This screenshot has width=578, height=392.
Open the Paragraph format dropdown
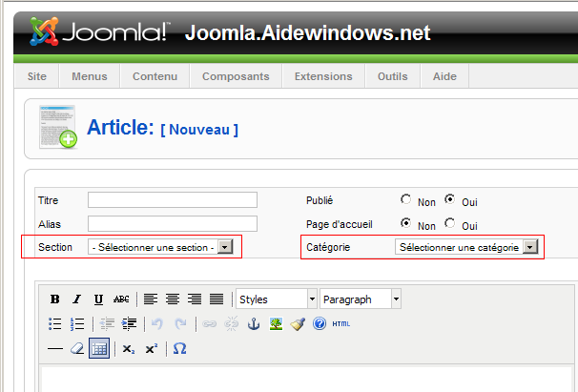coord(361,299)
